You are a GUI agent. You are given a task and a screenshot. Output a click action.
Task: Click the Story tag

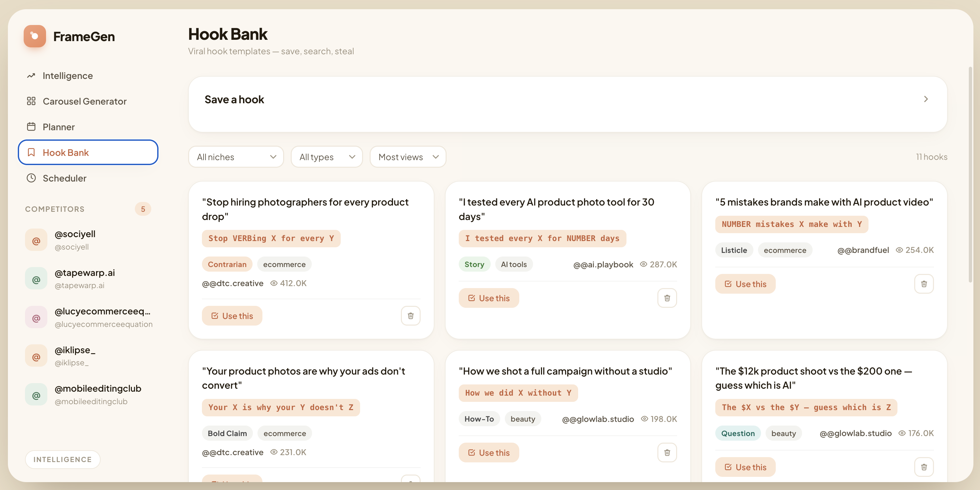coord(475,264)
